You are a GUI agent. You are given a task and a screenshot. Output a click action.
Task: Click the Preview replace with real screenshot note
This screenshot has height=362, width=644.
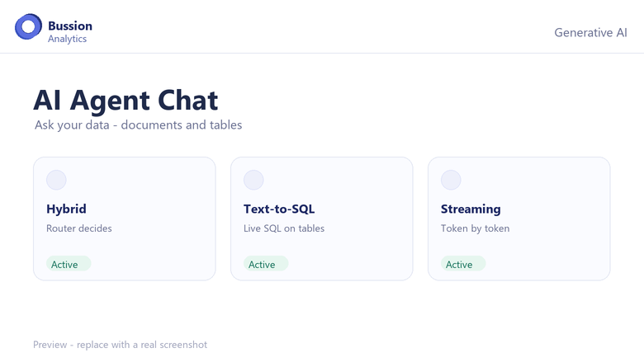(x=120, y=345)
